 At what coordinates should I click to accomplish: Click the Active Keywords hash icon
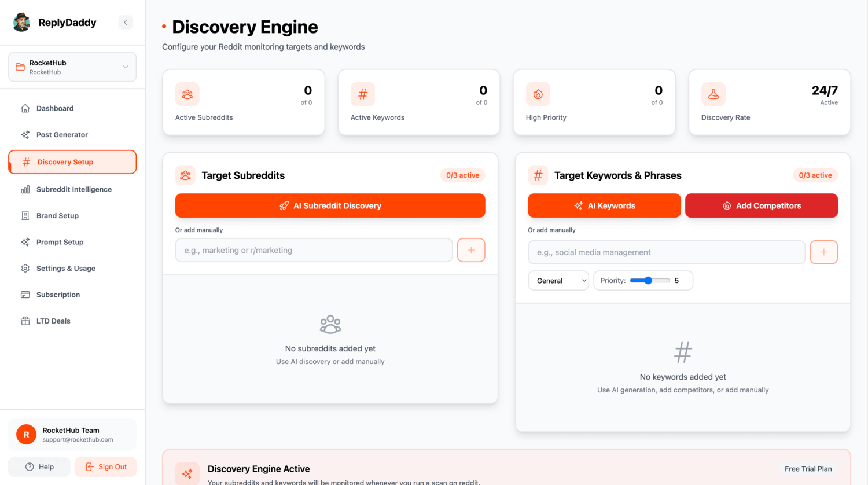tap(363, 94)
